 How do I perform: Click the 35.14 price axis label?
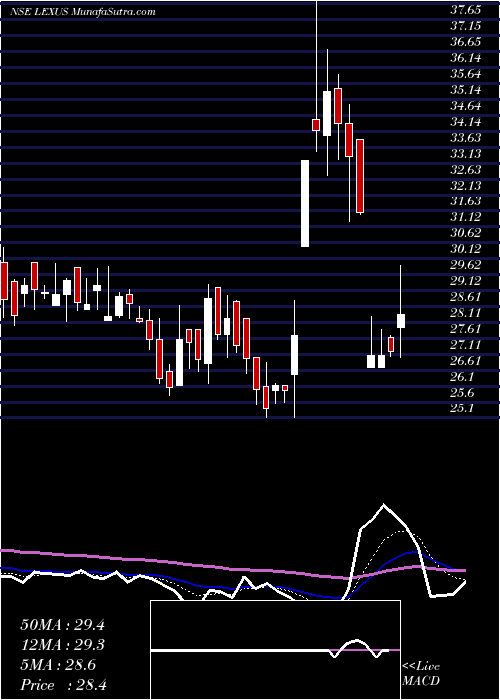(x=465, y=90)
